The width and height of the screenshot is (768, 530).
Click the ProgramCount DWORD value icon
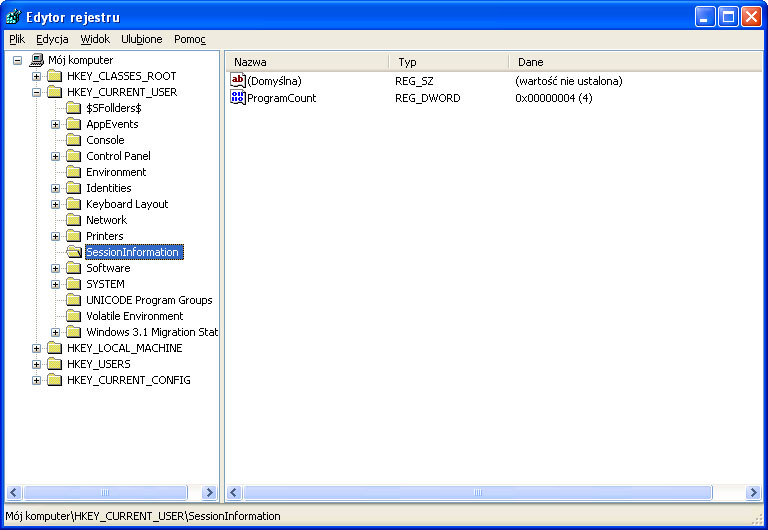[238, 98]
